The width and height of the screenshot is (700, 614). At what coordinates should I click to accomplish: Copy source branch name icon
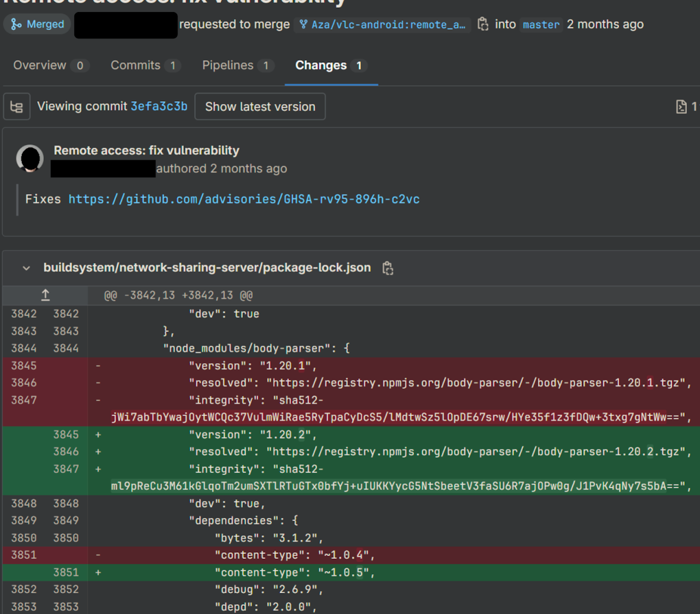[482, 24]
